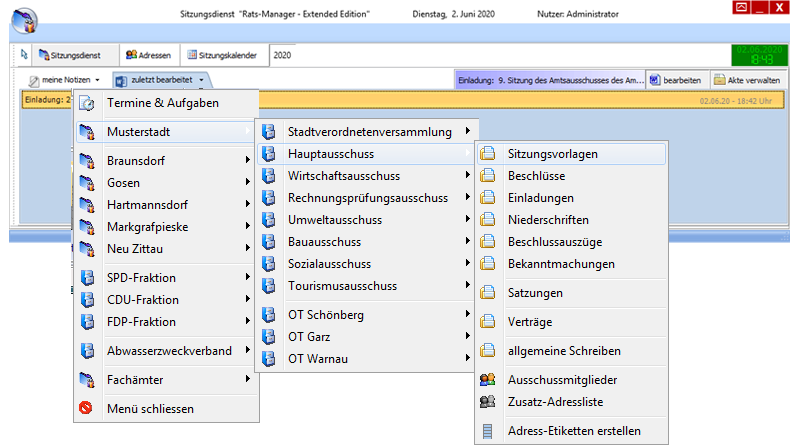Open OT Garz submenu entry
Image resolution: width=796 pixels, height=445 pixels.
366,336
